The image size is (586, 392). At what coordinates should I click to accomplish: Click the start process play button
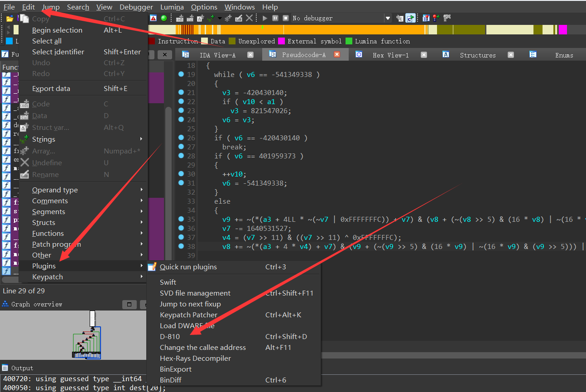(x=265, y=18)
